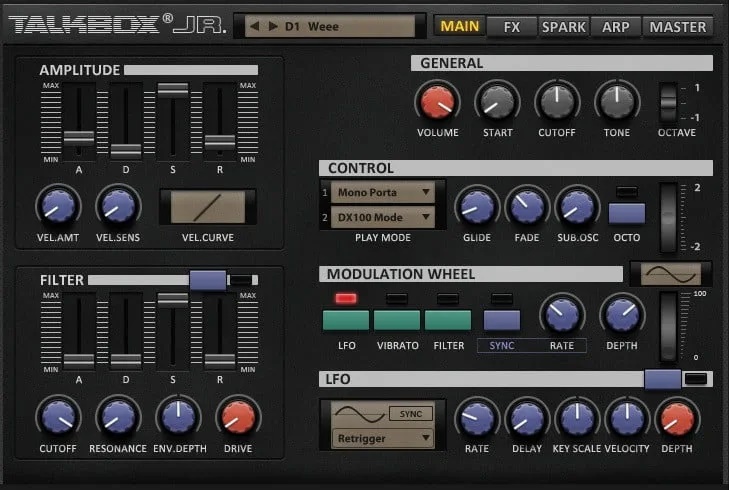Click the LFO DELAY knob
This screenshot has width=729, height=490.
click(x=527, y=418)
